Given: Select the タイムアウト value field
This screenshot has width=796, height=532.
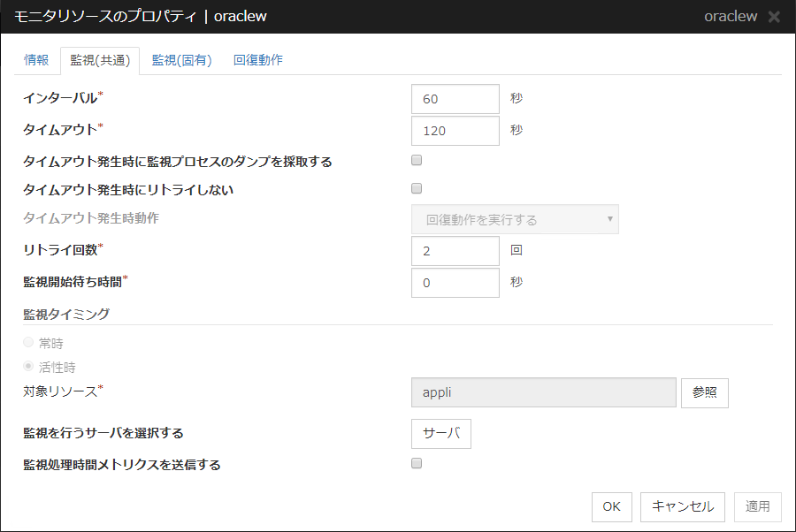Looking at the screenshot, I should click(x=455, y=130).
